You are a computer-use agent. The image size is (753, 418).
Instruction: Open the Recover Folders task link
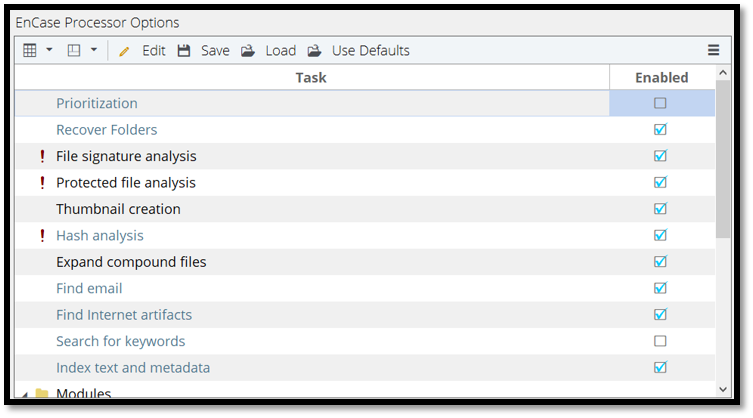pyautogui.click(x=106, y=130)
